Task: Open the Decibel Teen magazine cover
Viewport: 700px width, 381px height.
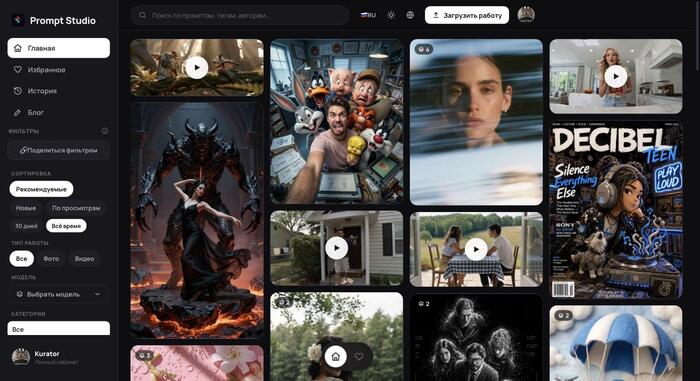Action: pos(616,210)
